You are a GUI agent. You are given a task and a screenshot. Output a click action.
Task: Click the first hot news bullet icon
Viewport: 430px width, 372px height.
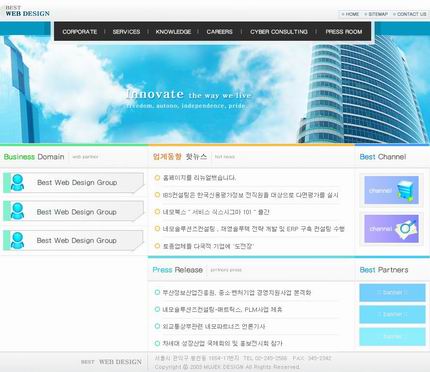pyautogui.click(x=157, y=178)
